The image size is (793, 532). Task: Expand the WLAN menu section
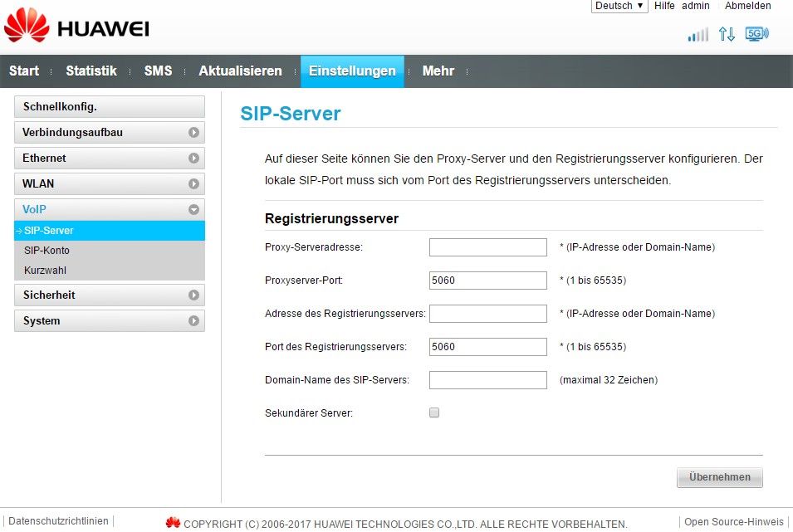click(110, 184)
